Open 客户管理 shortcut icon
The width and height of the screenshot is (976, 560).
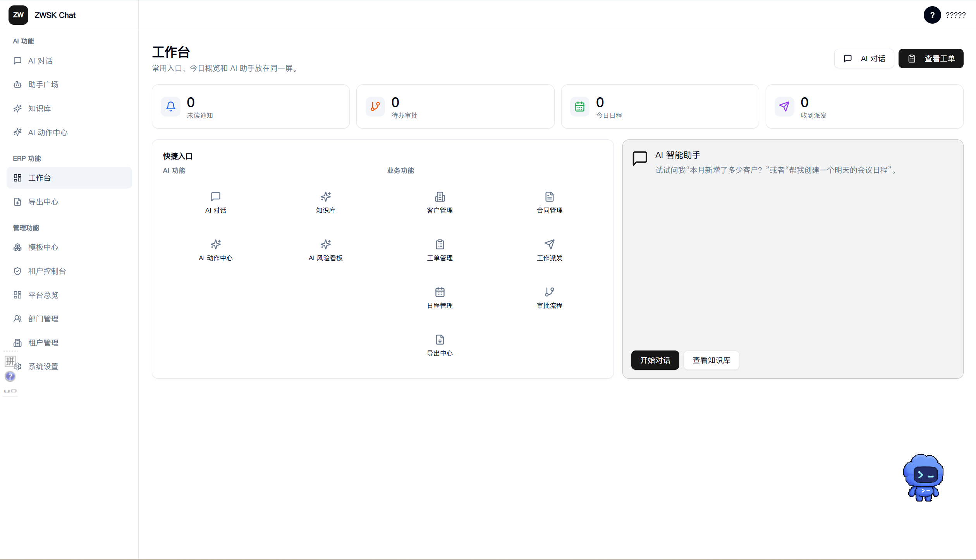click(440, 197)
